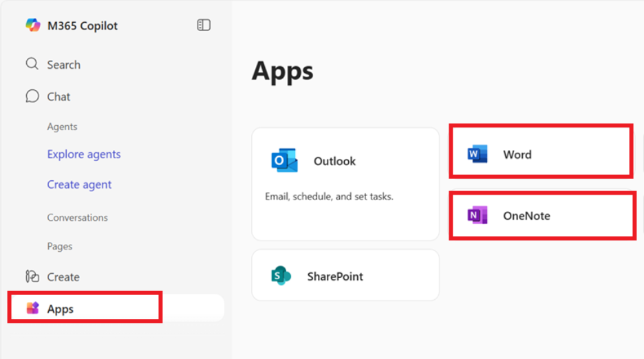Click the Create icon in sidebar
This screenshot has width=644, height=359.
[32, 276]
